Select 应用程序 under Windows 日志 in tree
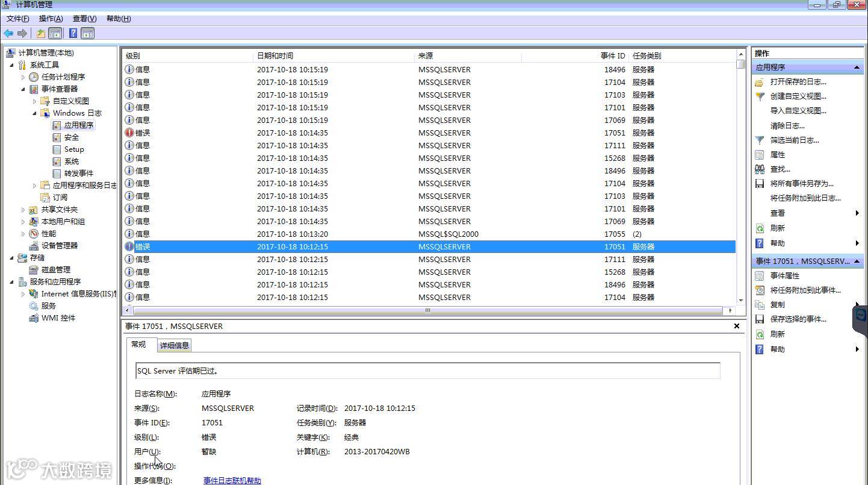The width and height of the screenshot is (868, 485). 78,125
